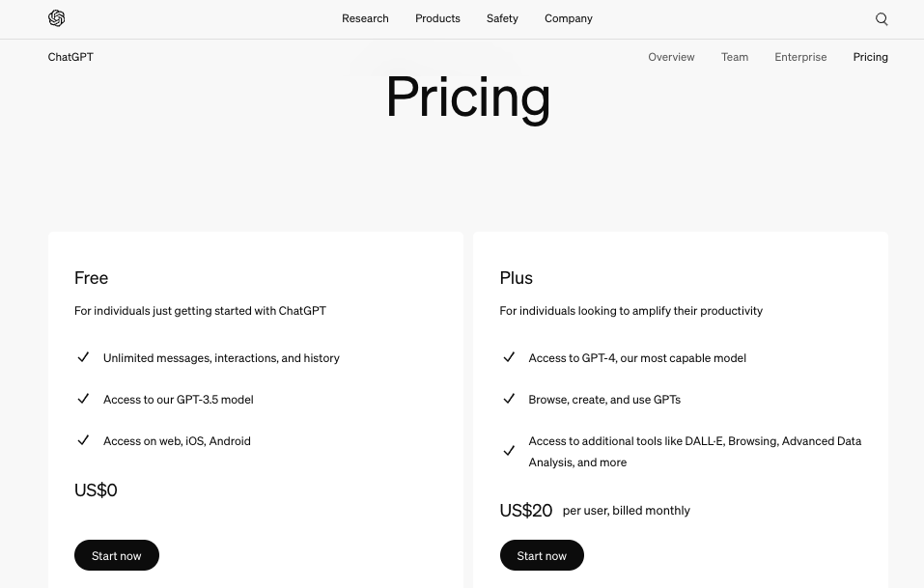Image resolution: width=924 pixels, height=588 pixels.
Task: Open the Company menu
Action: (x=569, y=18)
